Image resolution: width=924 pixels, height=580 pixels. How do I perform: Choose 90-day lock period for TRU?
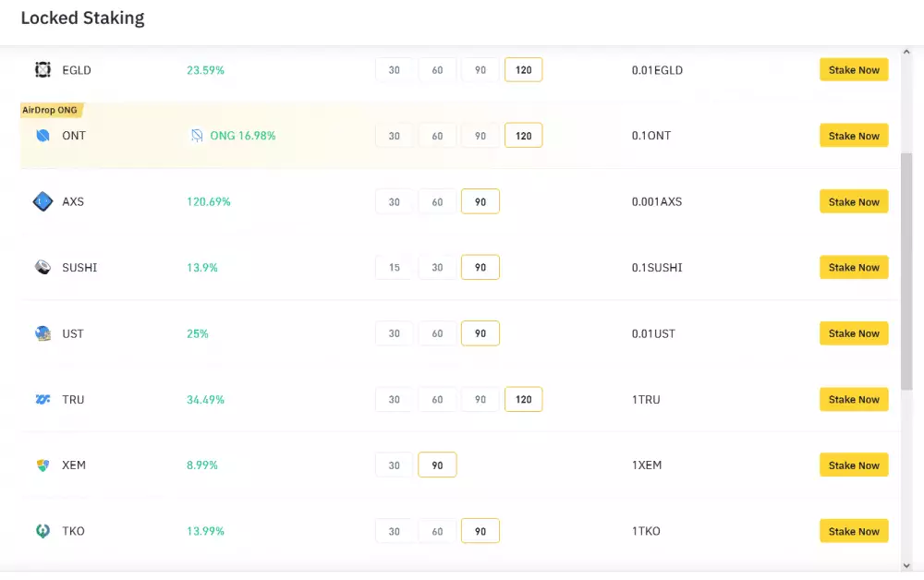(x=480, y=400)
